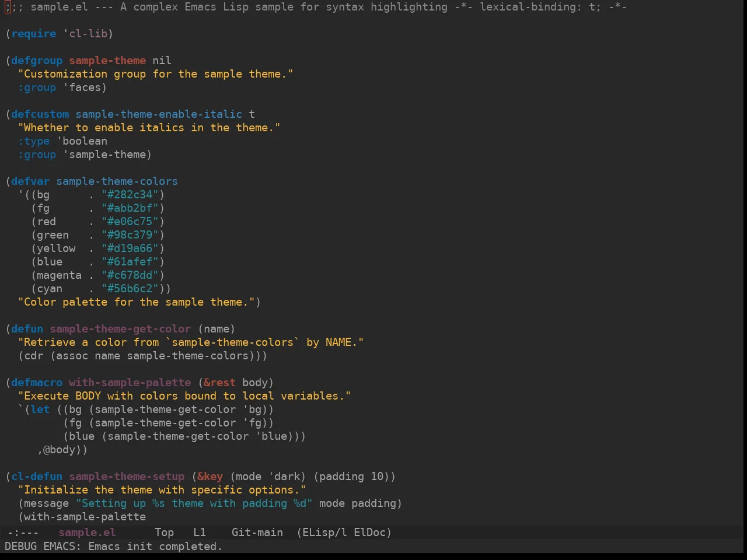Click the defmacro keyword
Screen dimensions: 747x560
[x=37, y=382]
